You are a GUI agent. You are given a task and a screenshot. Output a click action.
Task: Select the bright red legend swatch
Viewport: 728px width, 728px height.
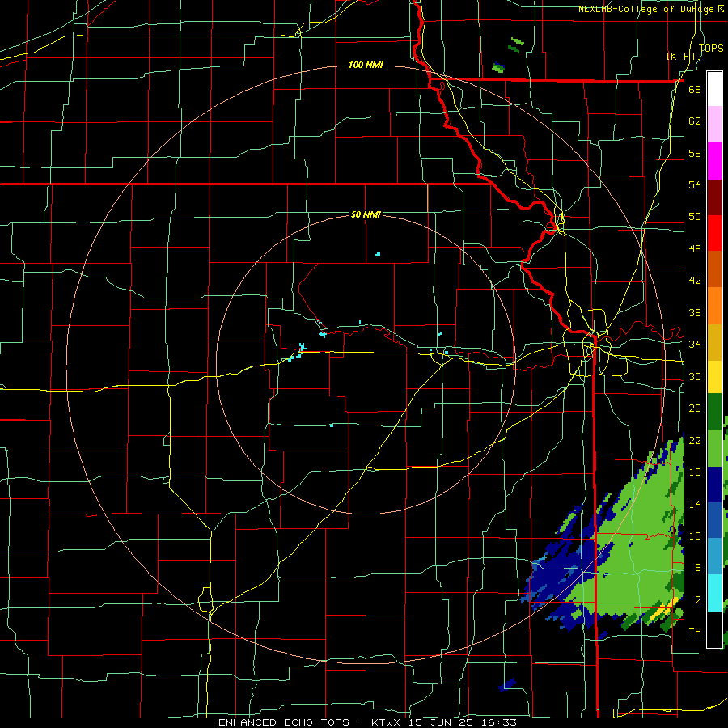pyautogui.click(x=714, y=233)
